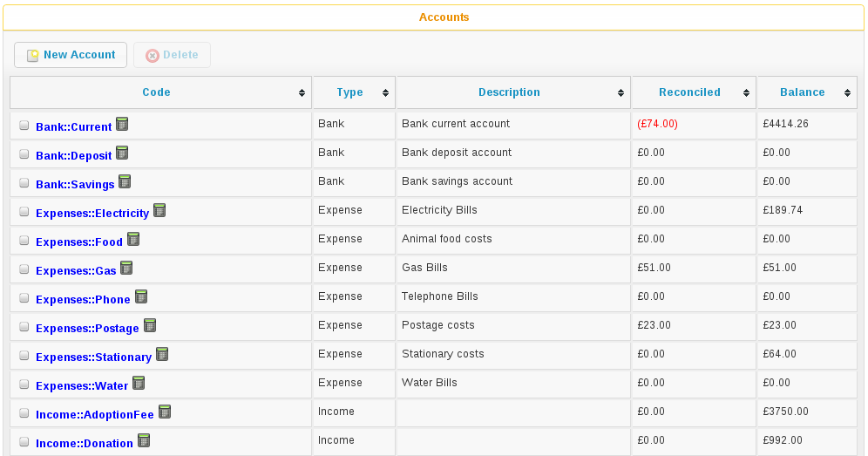Create a new account with New Account button

point(71,55)
